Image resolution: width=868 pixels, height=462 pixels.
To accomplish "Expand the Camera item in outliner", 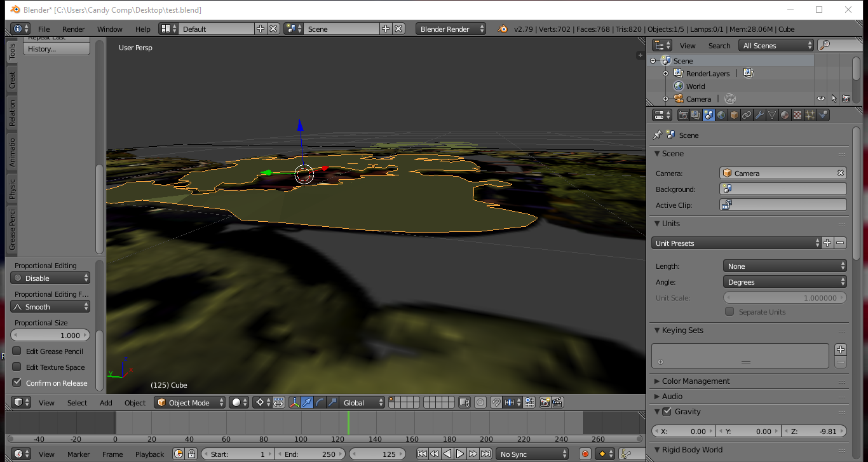I will 665,99.
